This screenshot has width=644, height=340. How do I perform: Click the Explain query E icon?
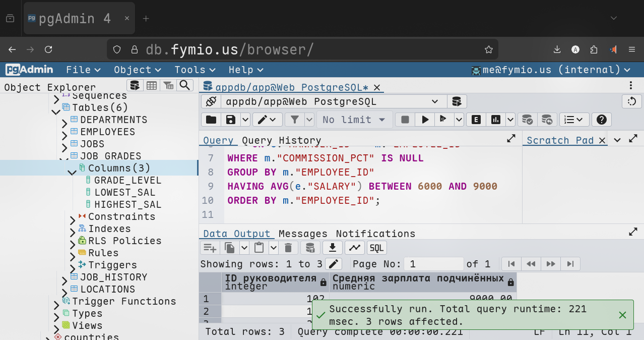pos(476,120)
